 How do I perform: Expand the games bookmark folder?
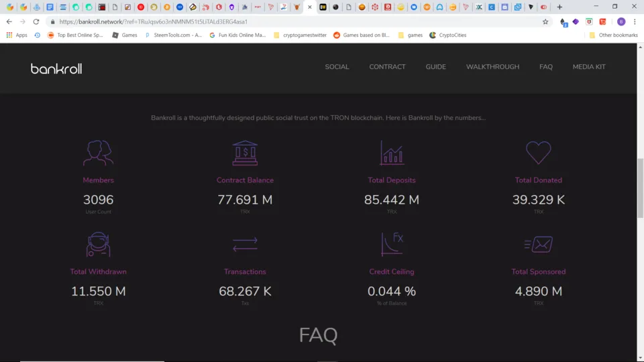(x=411, y=36)
